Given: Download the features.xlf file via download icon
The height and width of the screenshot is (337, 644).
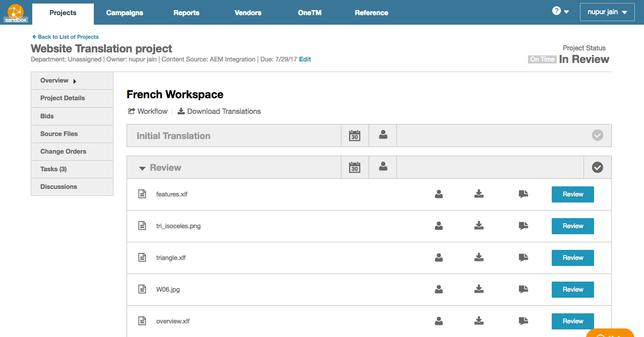Looking at the screenshot, I should (x=479, y=194).
